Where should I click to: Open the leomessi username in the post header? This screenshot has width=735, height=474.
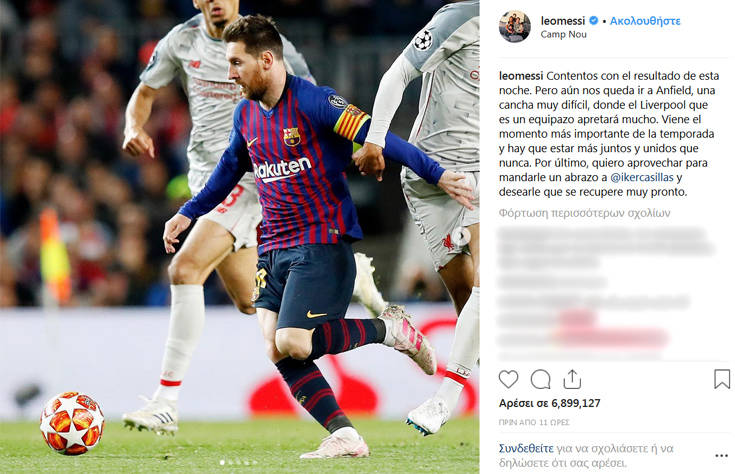[x=562, y=21]
